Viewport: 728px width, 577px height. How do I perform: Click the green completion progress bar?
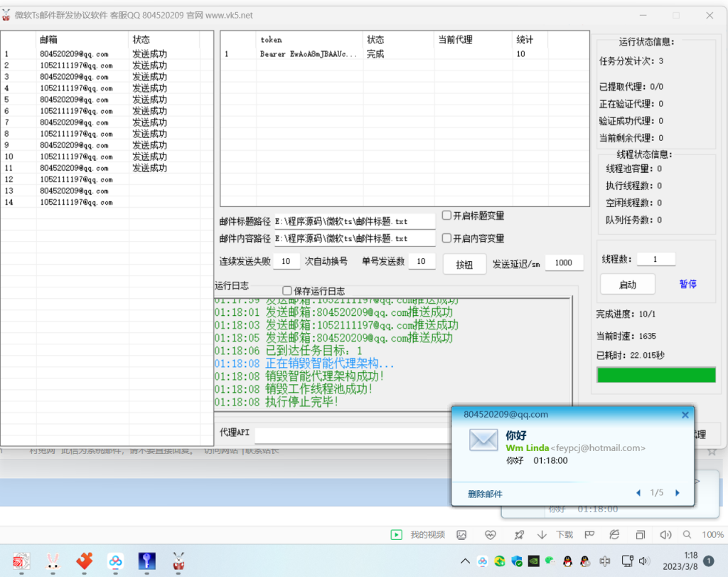tap(655, 375)
